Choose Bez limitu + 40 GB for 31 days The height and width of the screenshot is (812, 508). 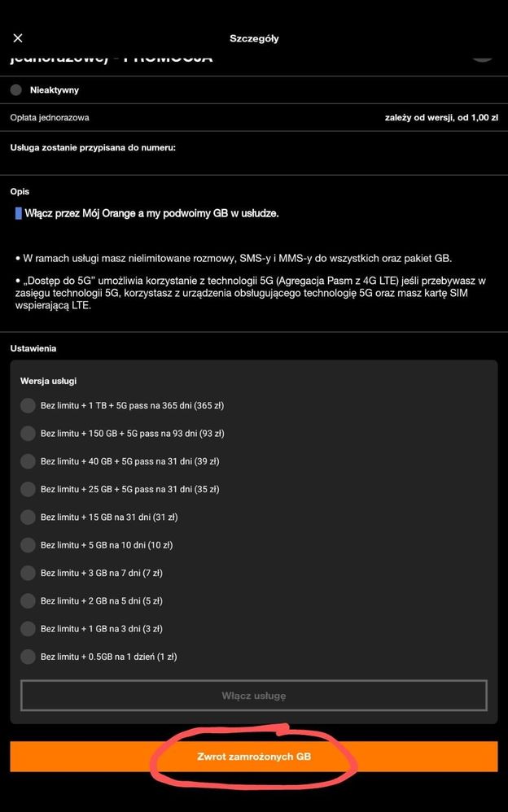(x=28, y=461)
